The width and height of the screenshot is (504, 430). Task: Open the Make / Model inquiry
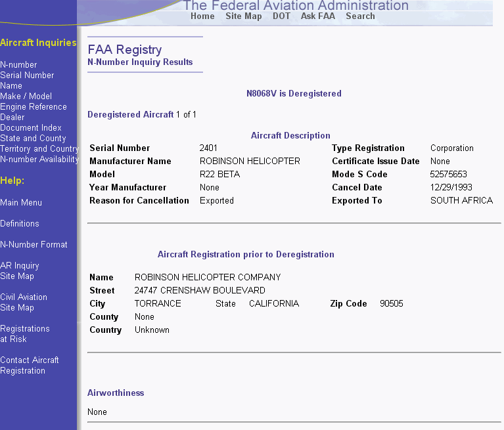(26, 97)
